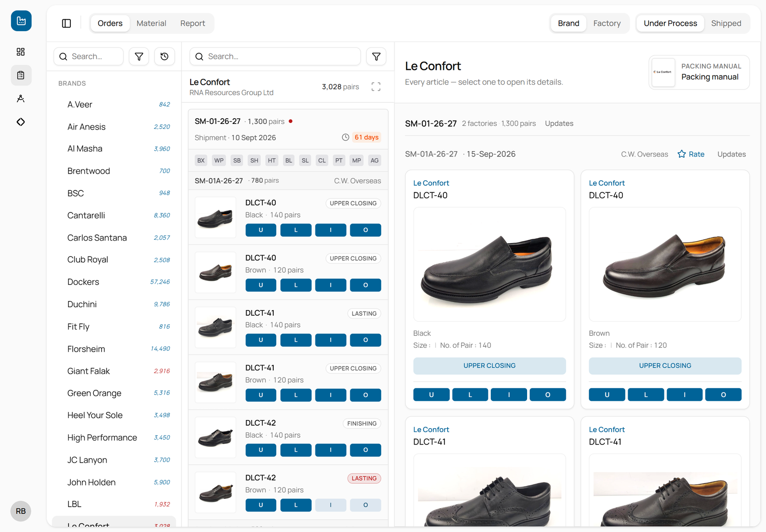Click faded O stage on DLCT-42 Brown row

tap(366, 505)
